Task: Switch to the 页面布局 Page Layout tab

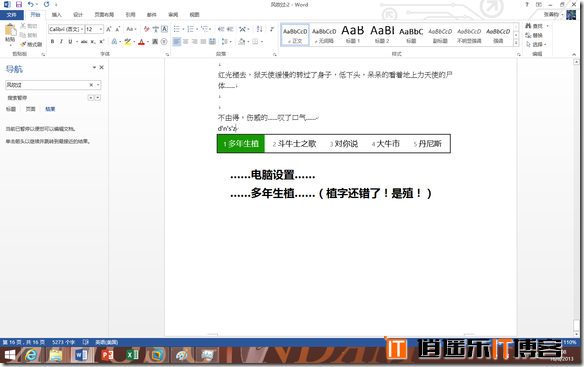Action: click(104, 15)
